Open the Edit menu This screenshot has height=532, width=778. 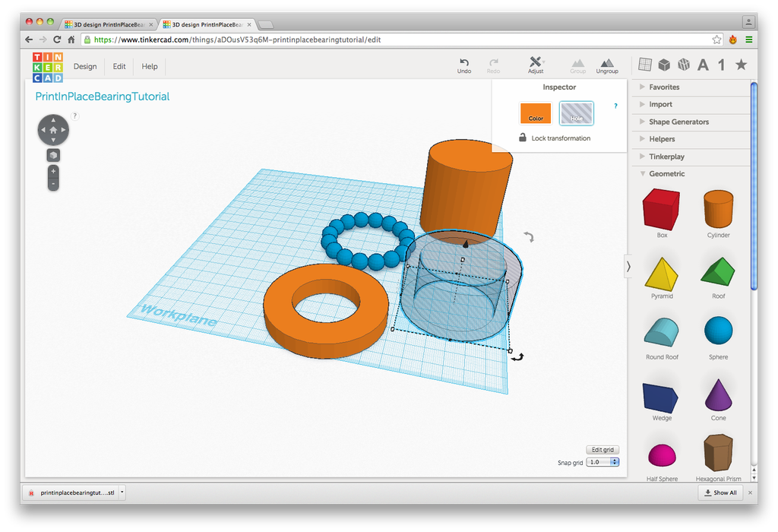coord(119,67)
